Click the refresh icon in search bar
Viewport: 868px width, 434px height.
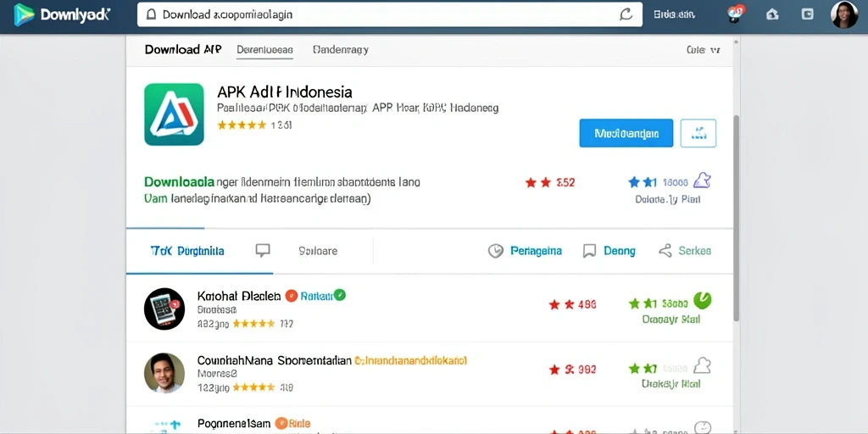(x=626, y=15)
